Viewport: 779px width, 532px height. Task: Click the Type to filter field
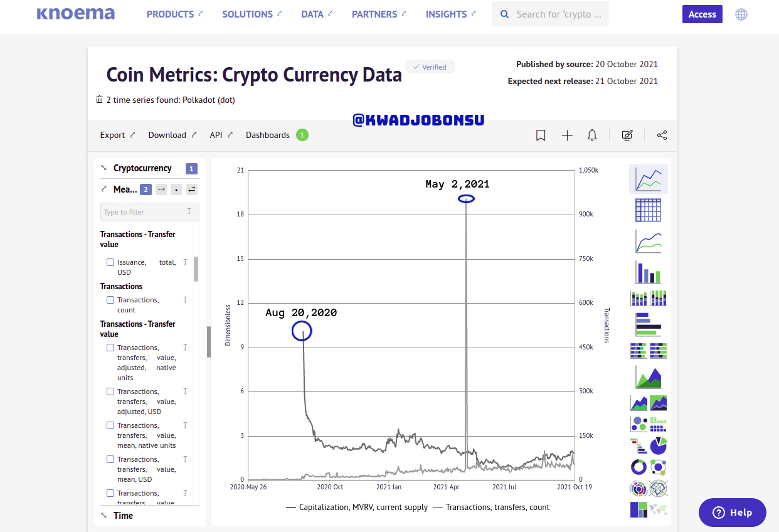[x=150, y=211]
